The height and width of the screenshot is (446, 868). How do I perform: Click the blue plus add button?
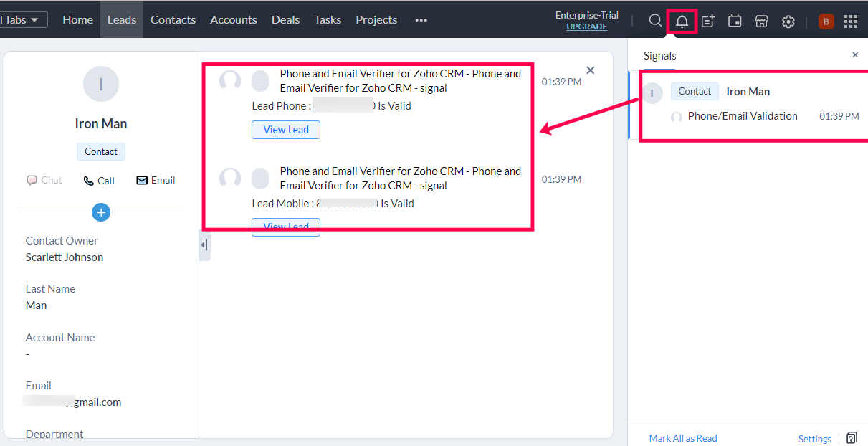click(x=101, y=212)
